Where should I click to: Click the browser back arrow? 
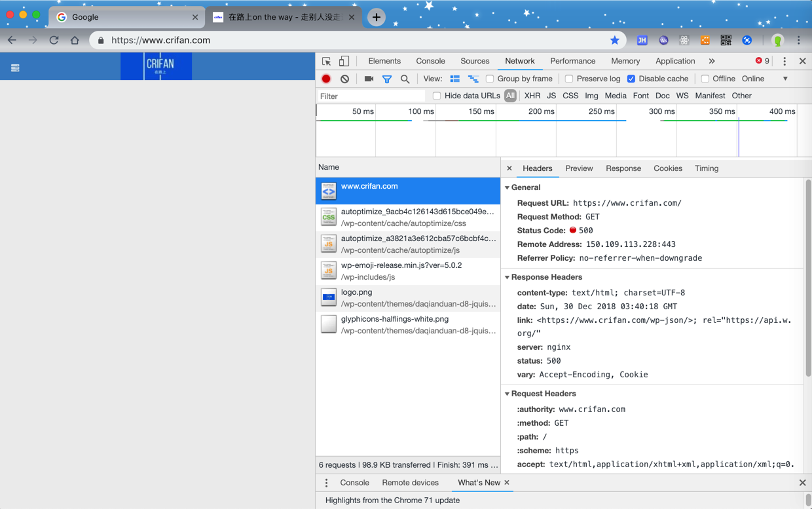pos(12,40)
